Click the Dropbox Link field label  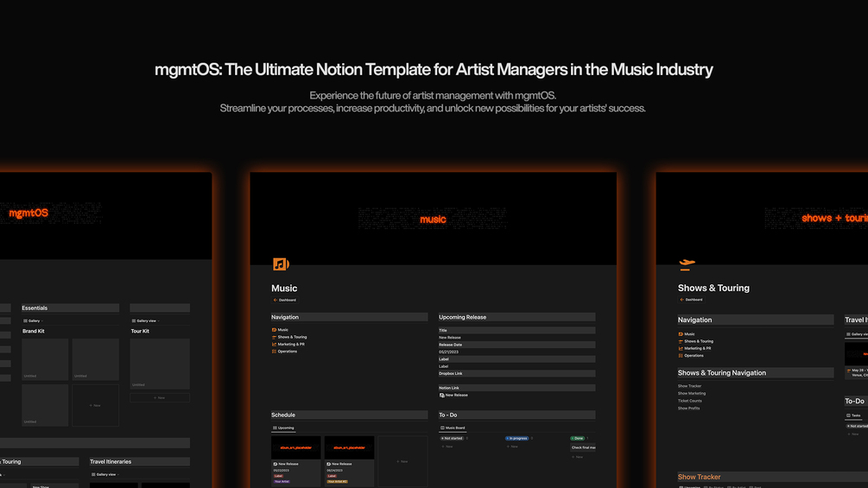coord(450,373)
